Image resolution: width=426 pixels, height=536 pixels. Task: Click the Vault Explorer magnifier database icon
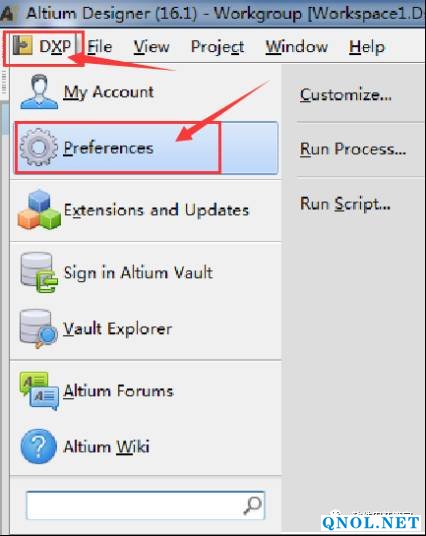point(38,329)
